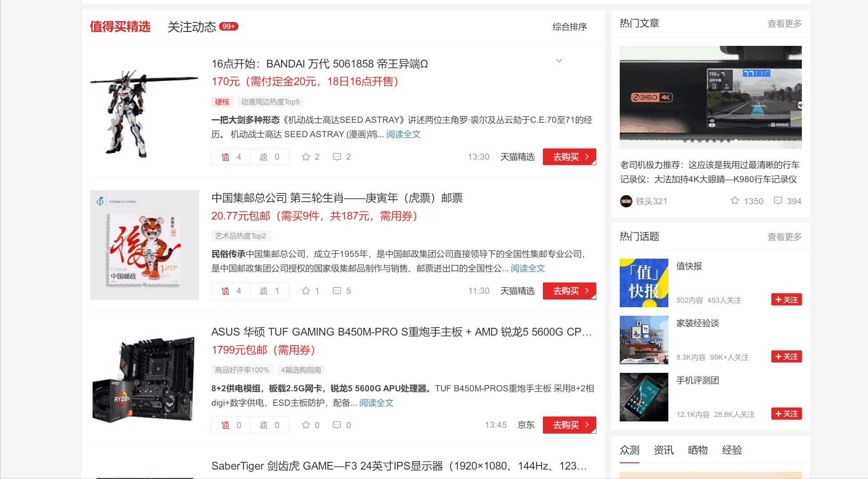Follow the 值快报 topic
Image resolution: width=868 pixels, height=479 pixels.
point(787,300)
